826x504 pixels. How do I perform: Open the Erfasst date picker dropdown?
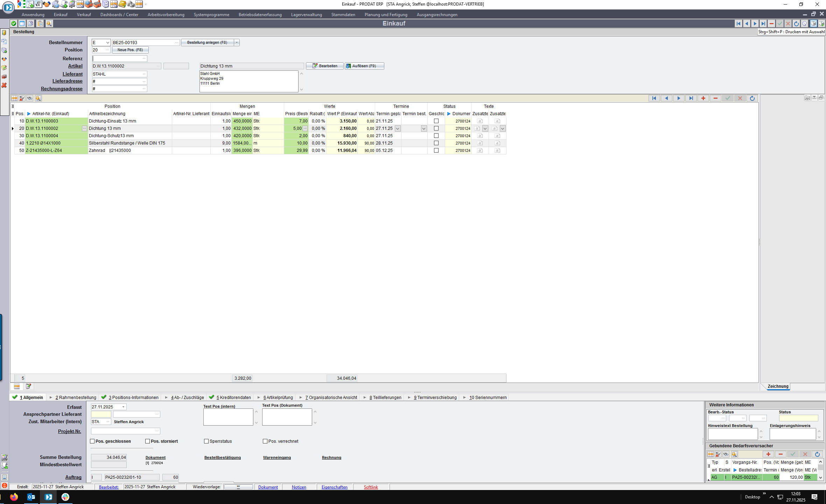tap(123, 407)
